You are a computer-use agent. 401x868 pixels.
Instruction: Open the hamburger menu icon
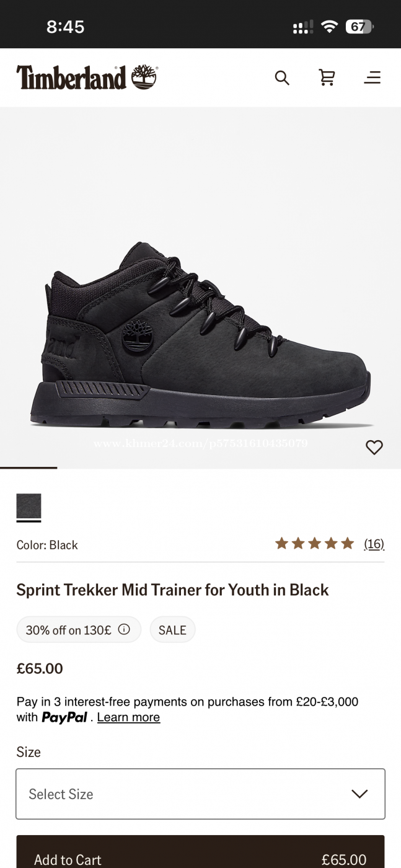click(x=372, y=78)
